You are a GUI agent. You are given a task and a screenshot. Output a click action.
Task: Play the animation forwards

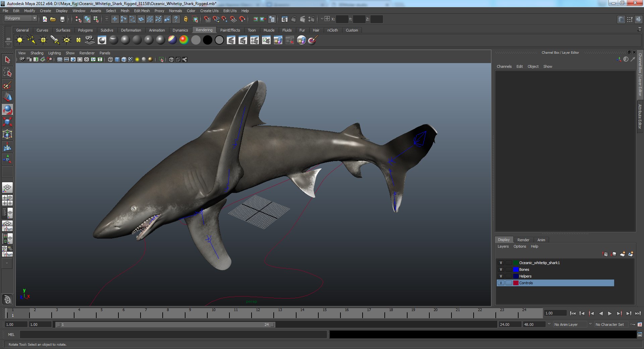pos(610,313)
